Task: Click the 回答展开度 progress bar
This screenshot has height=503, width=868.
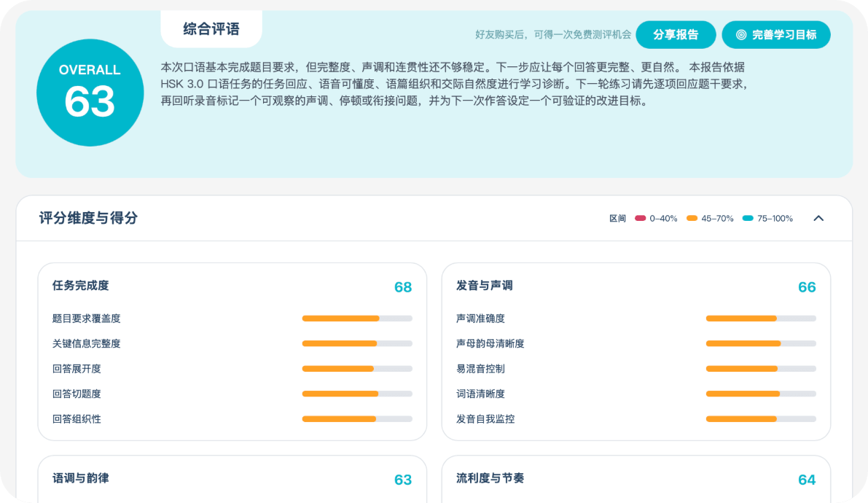Action: (357, 368)
